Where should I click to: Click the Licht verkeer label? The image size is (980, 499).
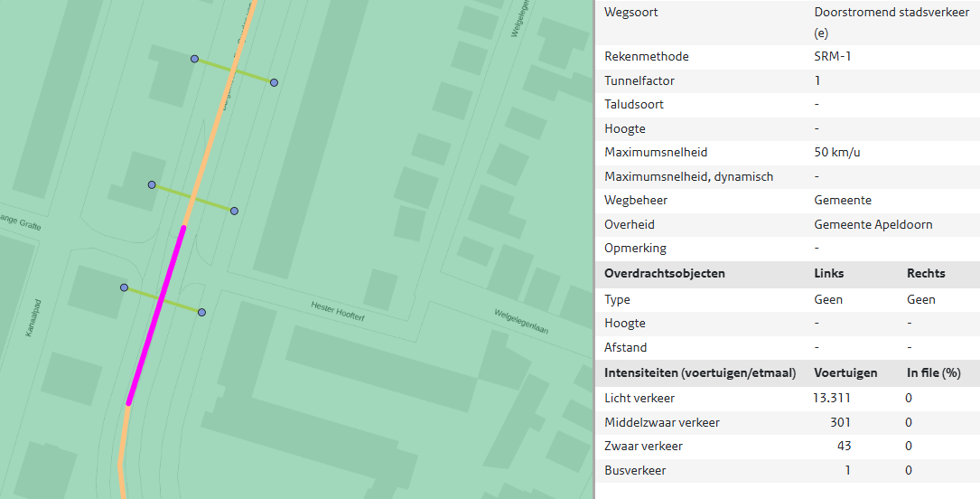pos(639,399)
